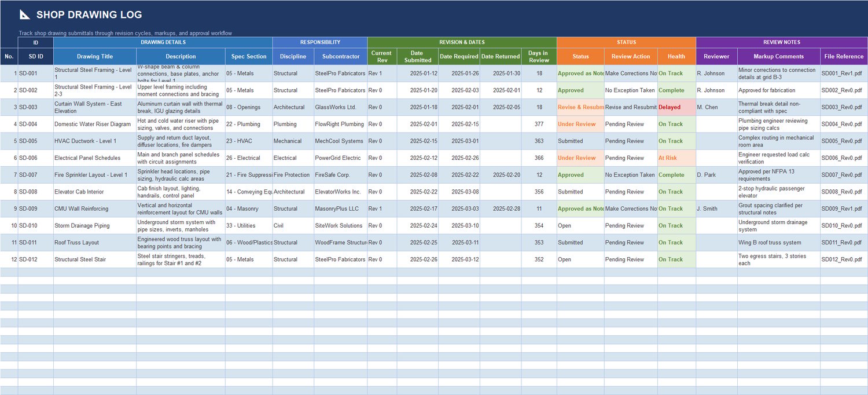Select the 'J. Smith' reviewer cell

(716, 209)
